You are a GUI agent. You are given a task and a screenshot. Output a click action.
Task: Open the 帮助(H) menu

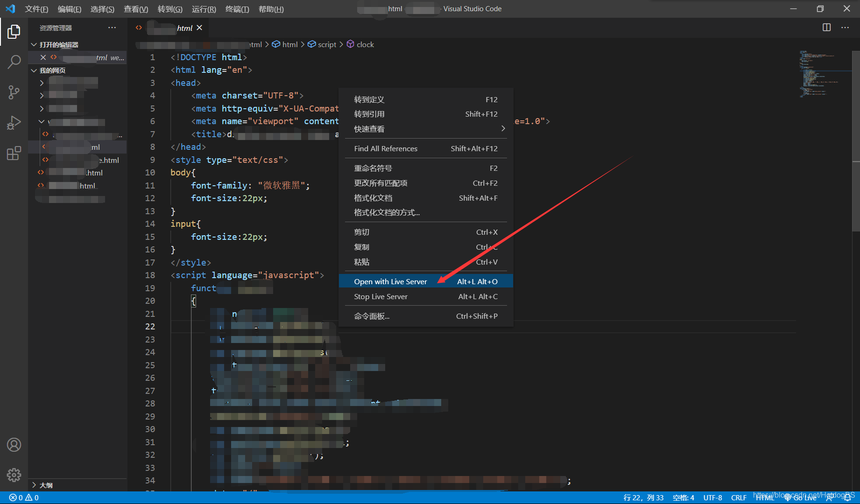(x=271, y=9)
